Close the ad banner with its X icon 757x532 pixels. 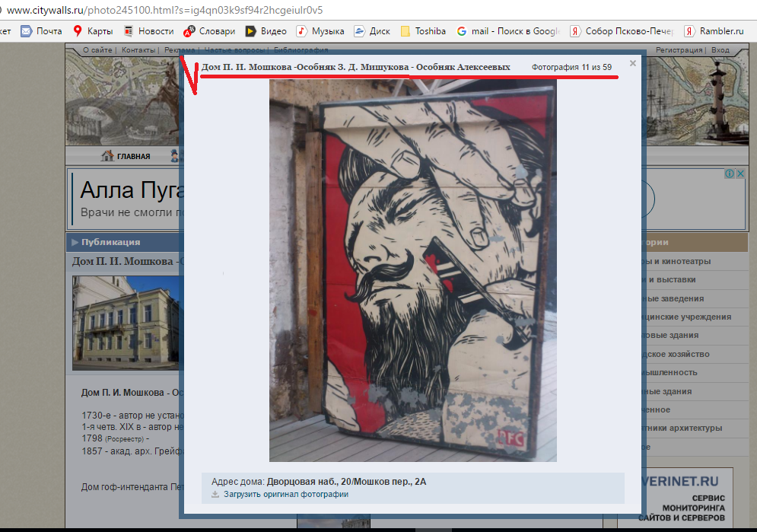click(x=740, y=174)
